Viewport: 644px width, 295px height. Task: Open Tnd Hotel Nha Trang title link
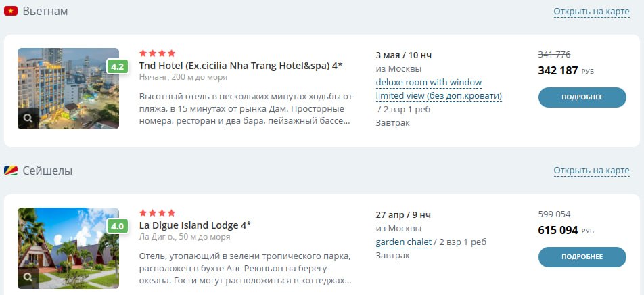click(x=240, y=66)
